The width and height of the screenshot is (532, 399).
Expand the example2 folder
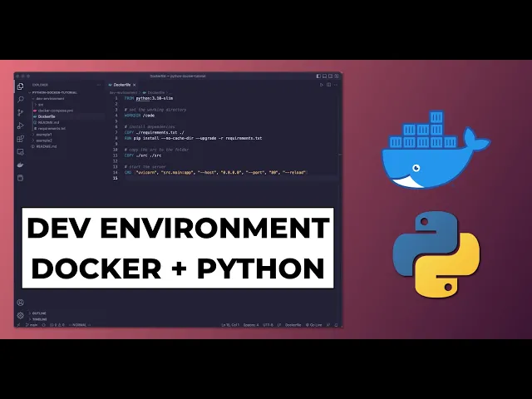[x=44, y=140]
